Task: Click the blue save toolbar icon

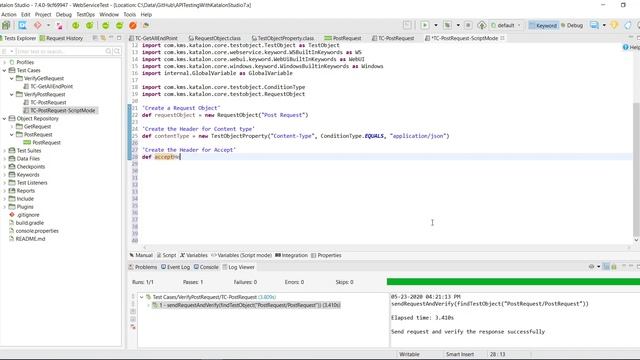Action: pyautogui.click(x=22, y=25)
